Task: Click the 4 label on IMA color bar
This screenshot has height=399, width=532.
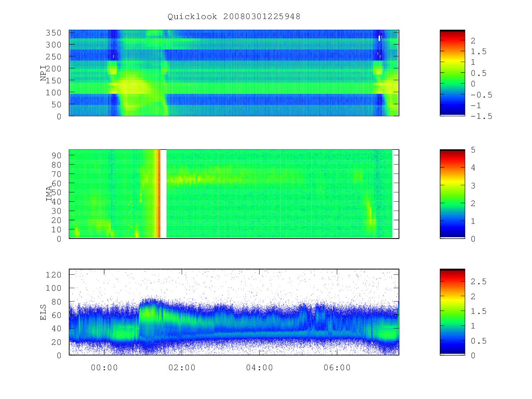Action: coord(473,168)
